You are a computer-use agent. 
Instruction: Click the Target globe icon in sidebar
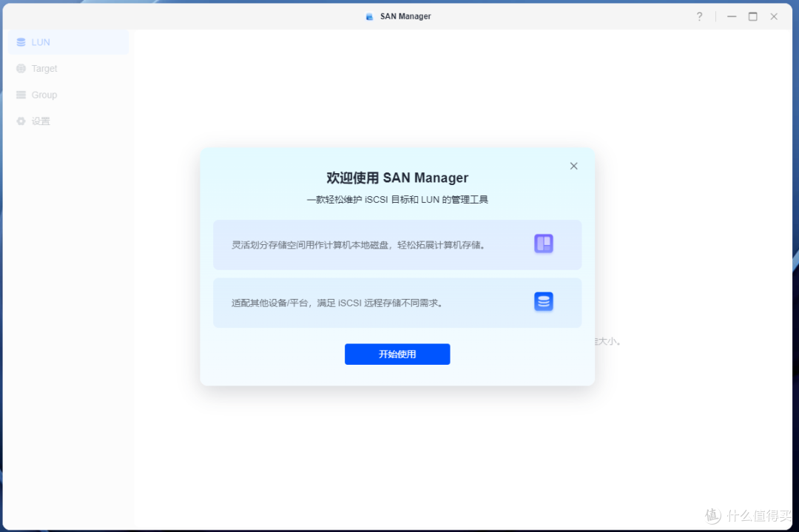pyautogui.click(x=21, y=68)
